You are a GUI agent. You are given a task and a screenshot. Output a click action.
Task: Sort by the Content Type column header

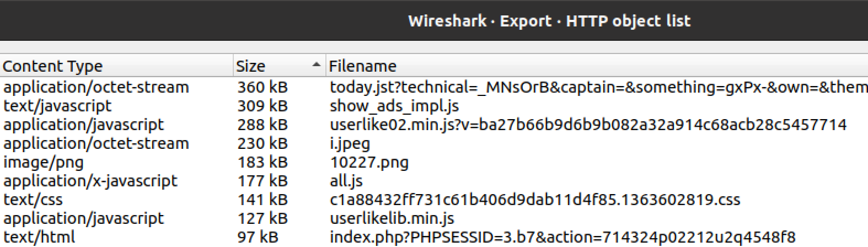116,66
